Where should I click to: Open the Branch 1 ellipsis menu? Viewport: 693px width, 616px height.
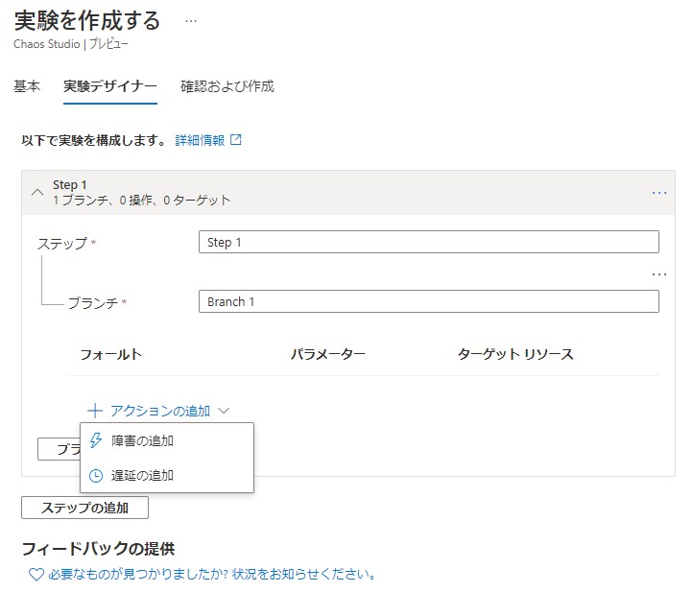659,274
